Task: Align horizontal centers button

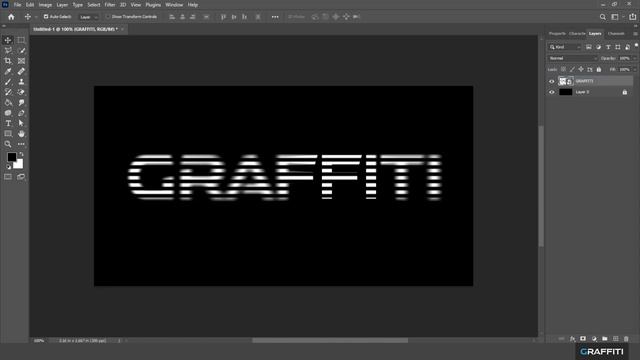Action: (x=182, y=17)
